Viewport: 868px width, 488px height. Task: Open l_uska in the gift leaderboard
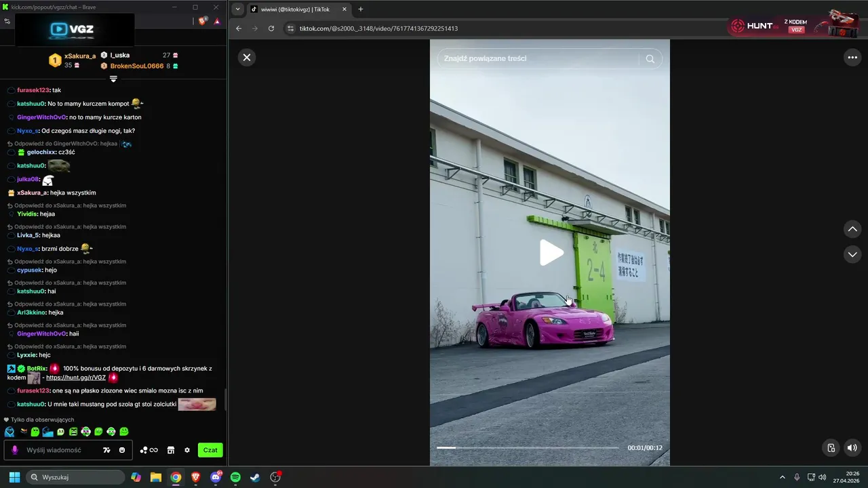click(x=119, y=55)
